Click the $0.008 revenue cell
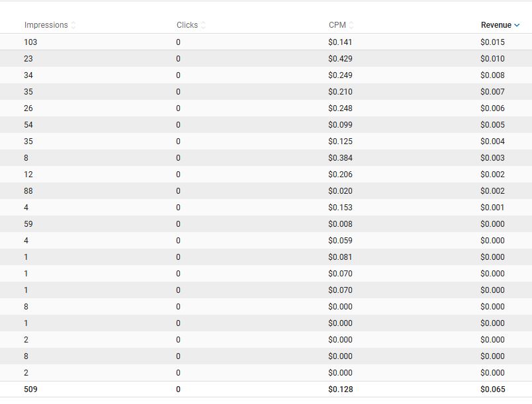Image resolution: width=532 pixels, height=404 pixels. (492, 75)
